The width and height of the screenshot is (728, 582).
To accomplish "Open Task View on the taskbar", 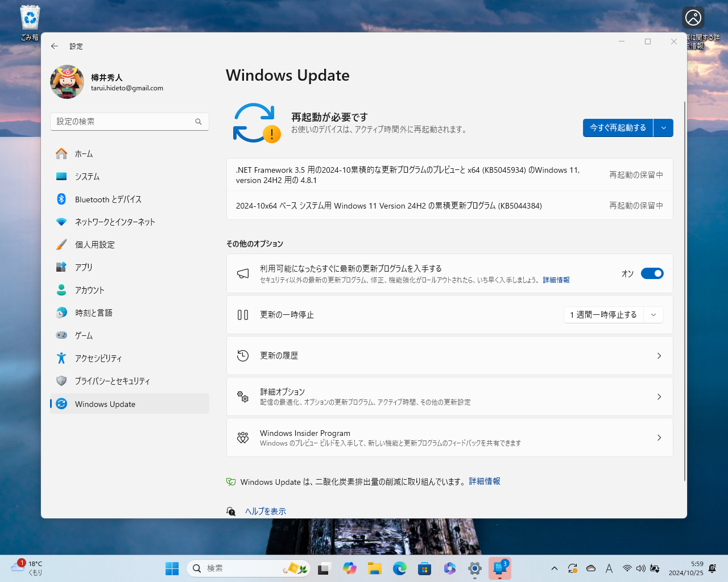I will click(x=324, y=568).
